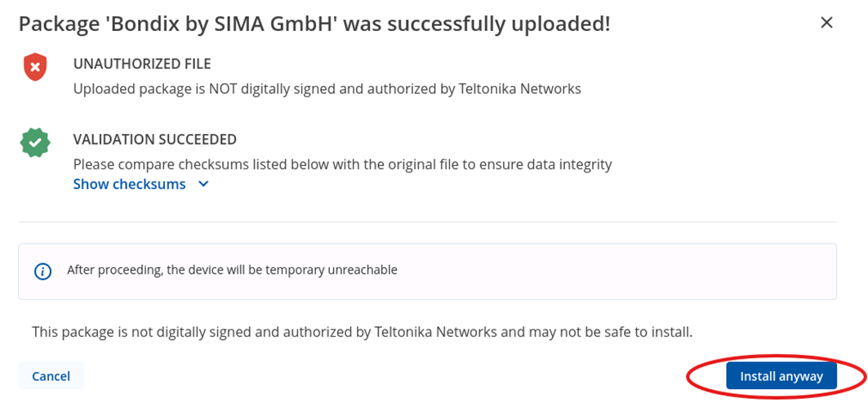Screen dimensions: 868x403
Task: Open the Show checksums link
Action: 130,184
